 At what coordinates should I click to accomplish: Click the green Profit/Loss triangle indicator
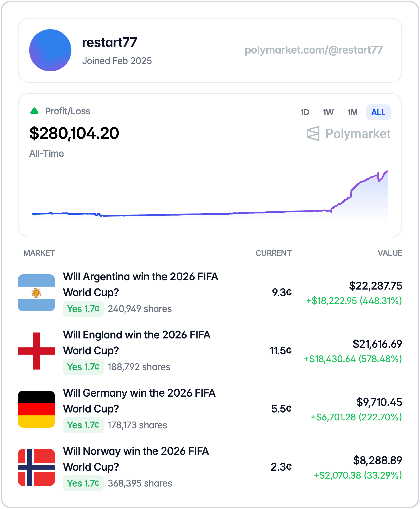point(34,111)
